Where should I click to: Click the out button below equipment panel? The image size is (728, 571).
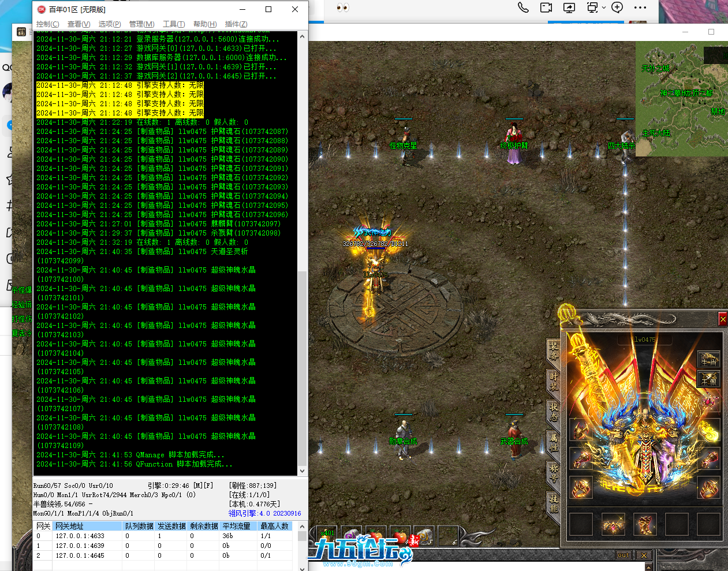(x=624, y=555)
